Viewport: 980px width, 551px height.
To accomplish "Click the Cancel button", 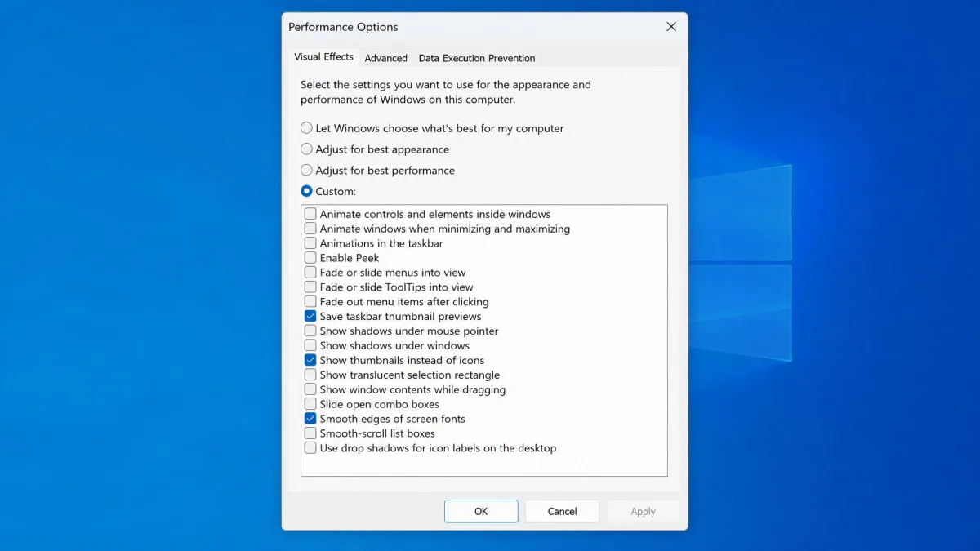I will 562,511.
